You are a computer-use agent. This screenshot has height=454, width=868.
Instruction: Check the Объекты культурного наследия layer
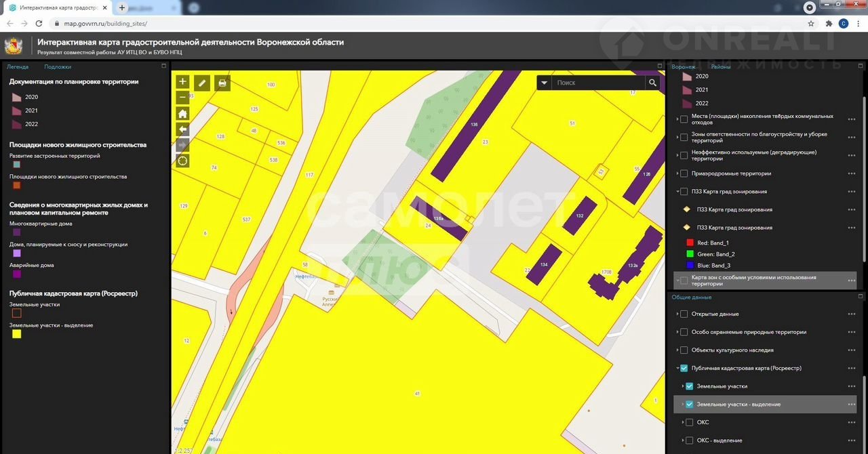click(684, 350)
